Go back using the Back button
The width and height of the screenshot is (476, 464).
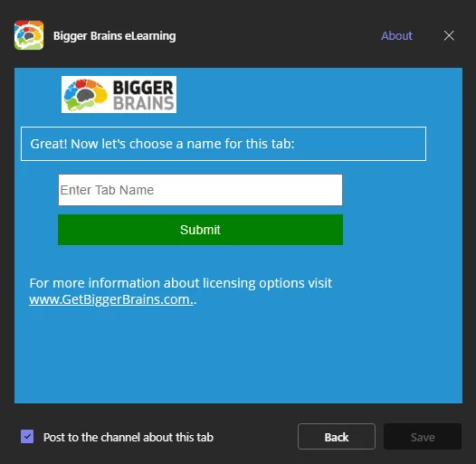coord(337,436)
